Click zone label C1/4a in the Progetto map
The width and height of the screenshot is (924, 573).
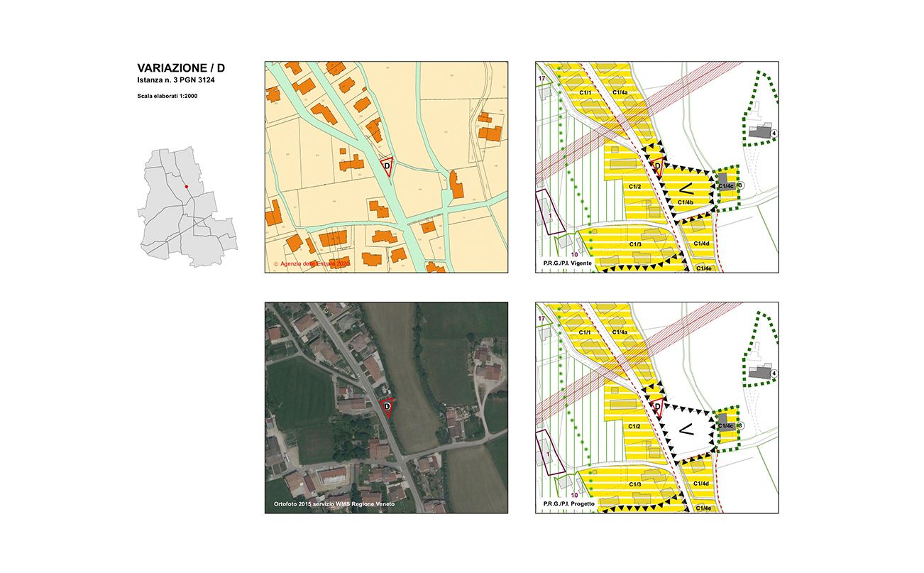tap(620, 332)
